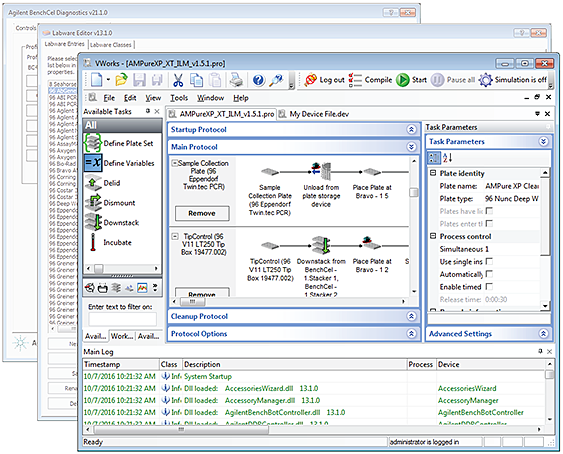
Task: Open the View menu
Action: pos(153,98)
